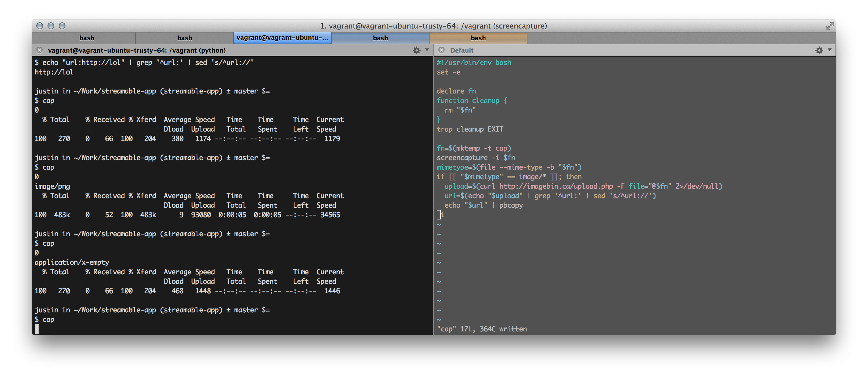Switch to the second bash tab

click(184, 38)
